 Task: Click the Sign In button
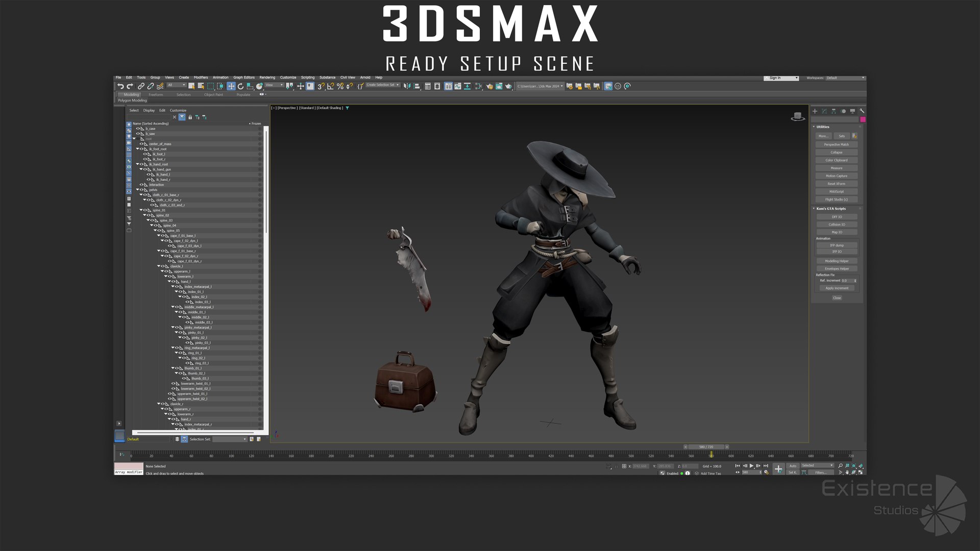[x=781, y=78]
